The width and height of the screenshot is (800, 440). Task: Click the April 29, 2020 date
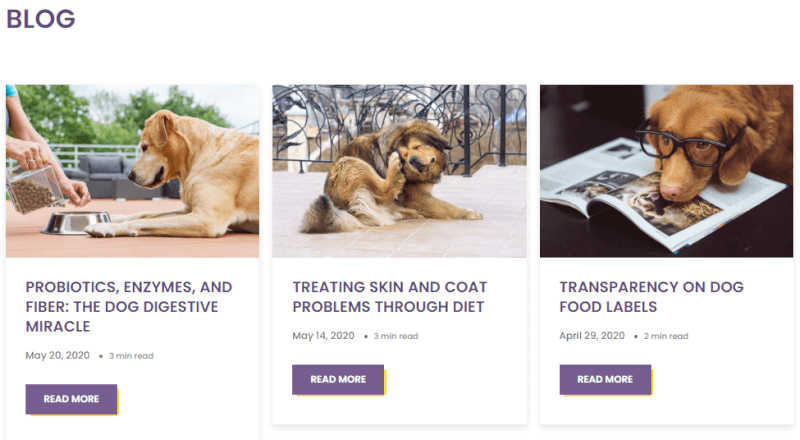pos(592,335)
